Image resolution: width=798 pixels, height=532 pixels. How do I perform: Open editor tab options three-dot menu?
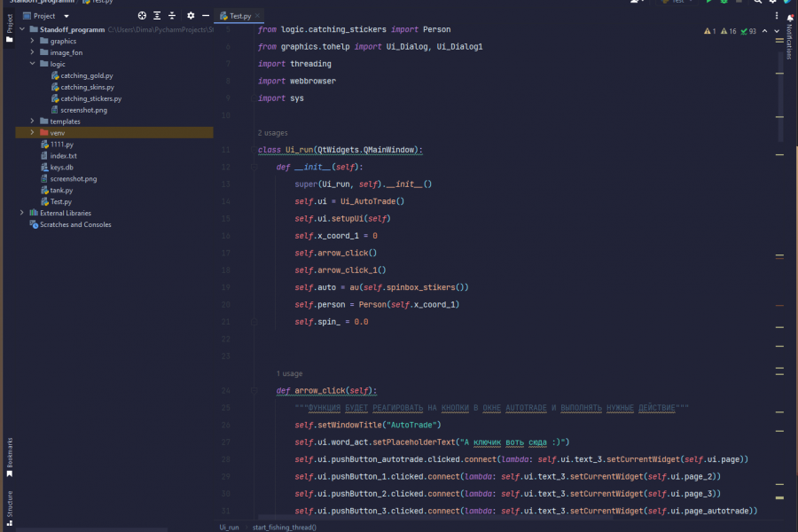point(776,16)
